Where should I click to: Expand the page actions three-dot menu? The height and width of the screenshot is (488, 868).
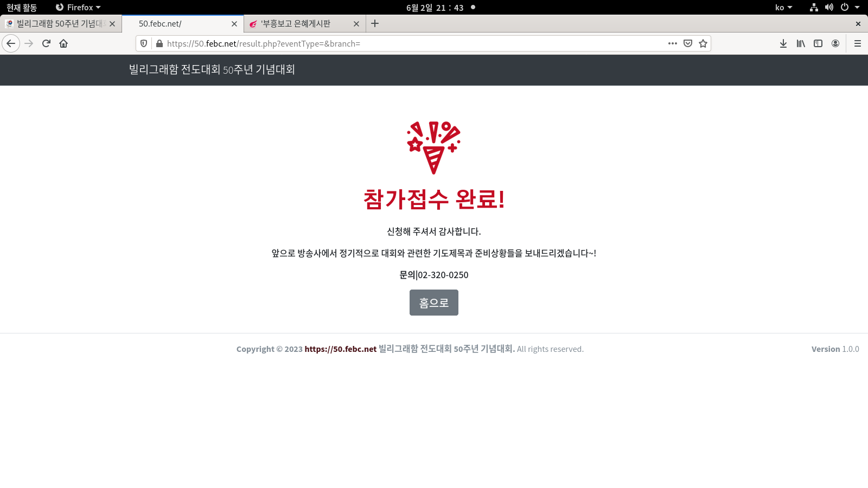[x=673, y=43]
